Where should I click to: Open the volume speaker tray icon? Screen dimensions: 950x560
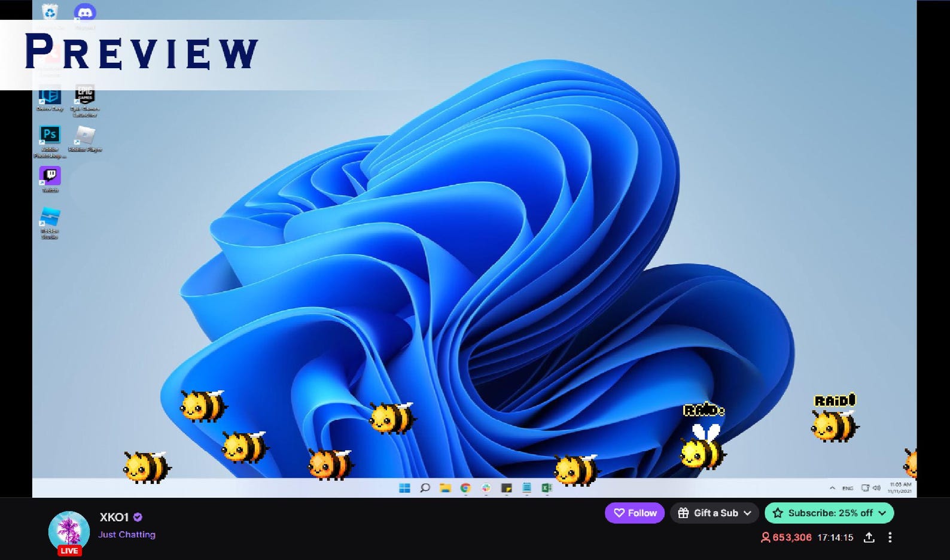(876, 488)
